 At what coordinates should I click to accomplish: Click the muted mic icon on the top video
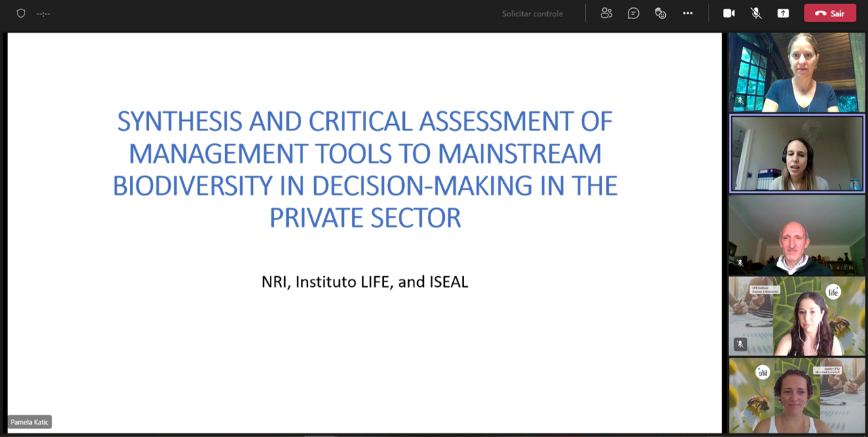[740, 100]
